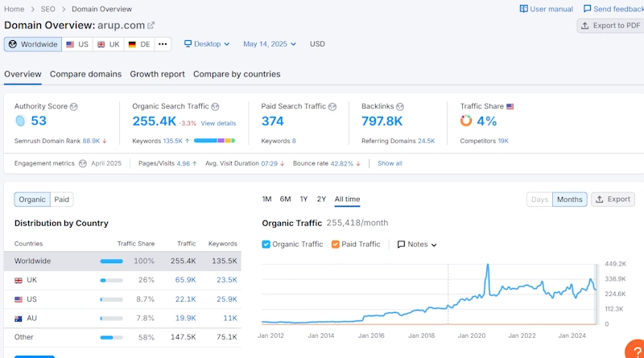
Task: Click the keyword distribution color bar
Action: point(214,141)
